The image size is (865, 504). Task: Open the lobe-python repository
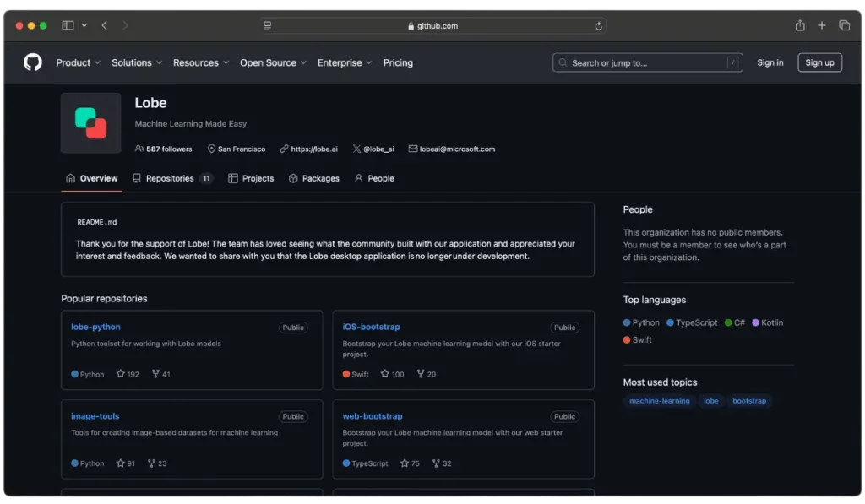point(95,327)
